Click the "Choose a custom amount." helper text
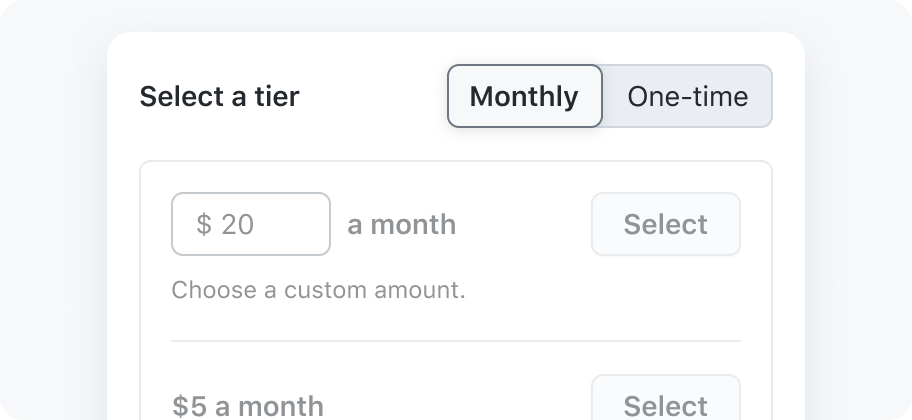This screenshot has height=420, width=912. coord(318,291)
